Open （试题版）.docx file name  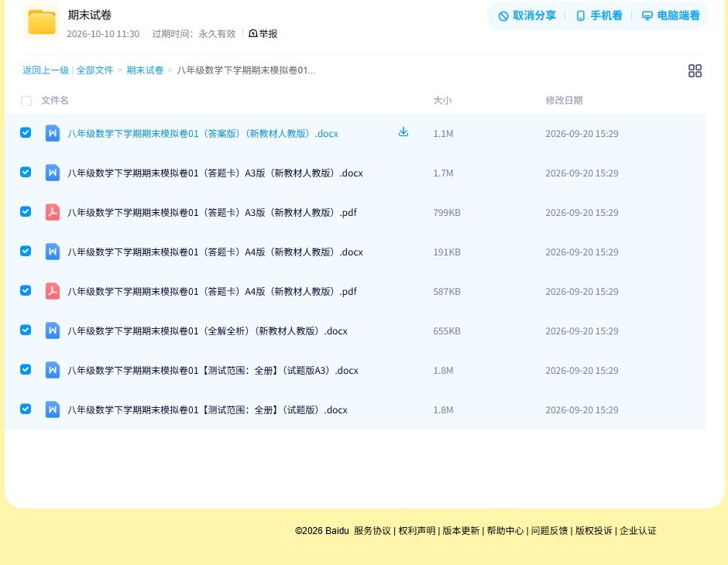tap(208, 409)
